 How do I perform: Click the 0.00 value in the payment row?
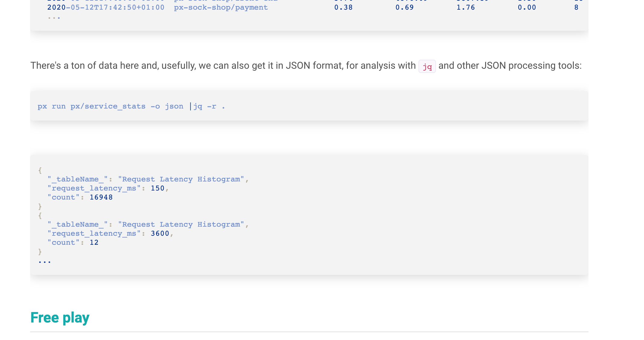point(527,8)
